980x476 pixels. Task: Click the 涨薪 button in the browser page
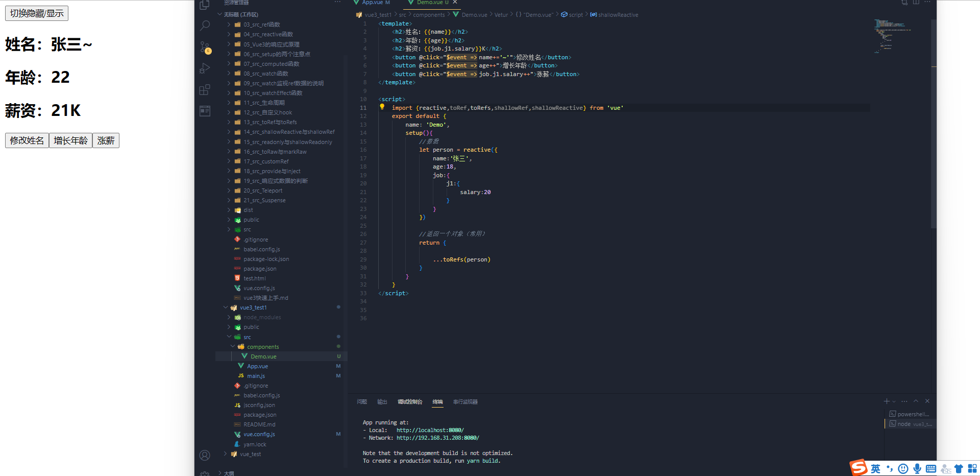click(106, 140)
